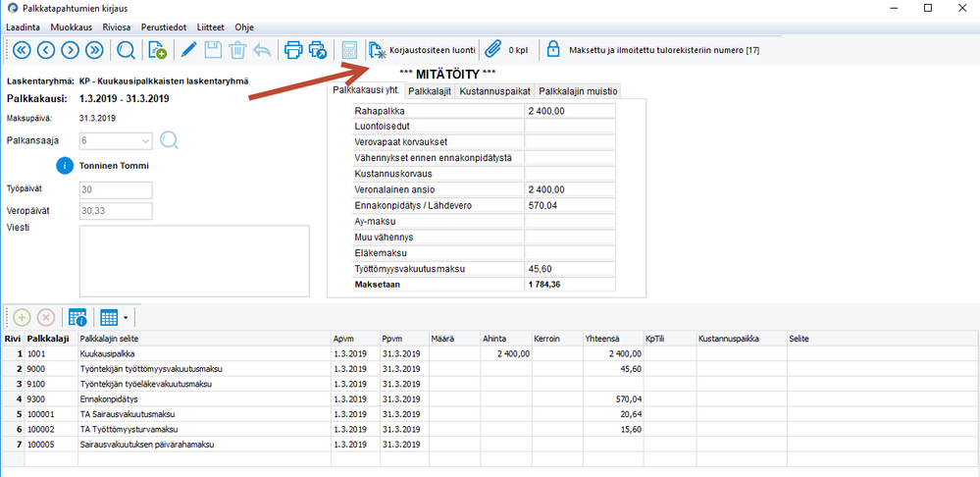Click the palkkalaji code 100005
The image size is (980, 477).
point(51,445)
